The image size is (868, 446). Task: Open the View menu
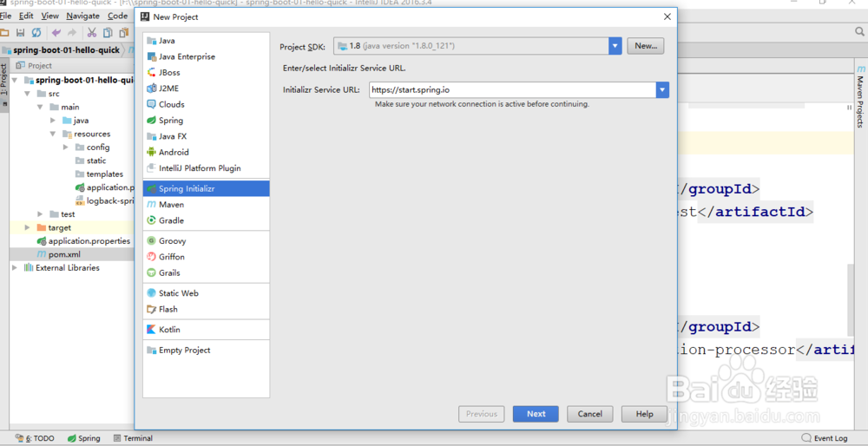(x=49, y=16)
